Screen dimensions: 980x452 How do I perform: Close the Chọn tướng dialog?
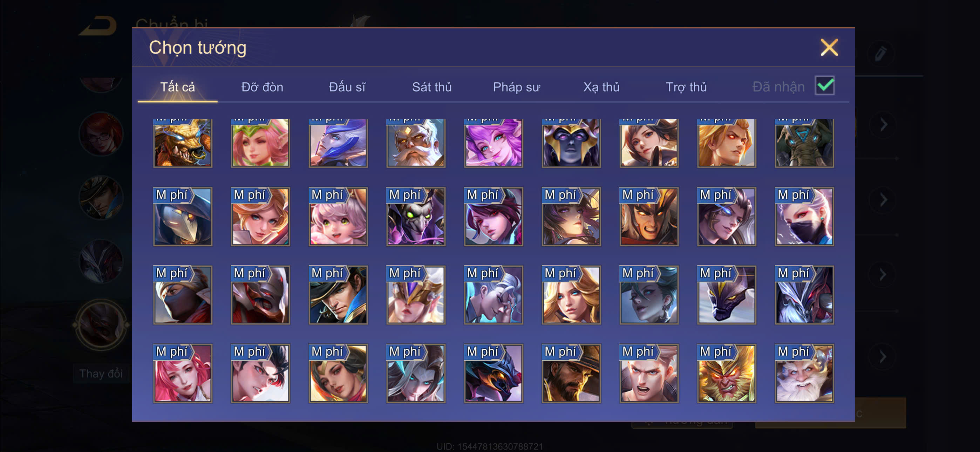[829, 48]
